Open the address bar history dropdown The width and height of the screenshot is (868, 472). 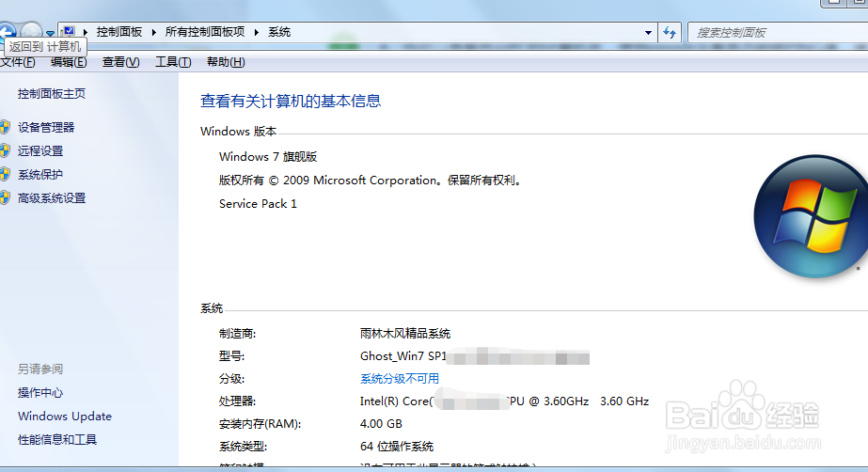pyautogui.click(x=648, y=33)
